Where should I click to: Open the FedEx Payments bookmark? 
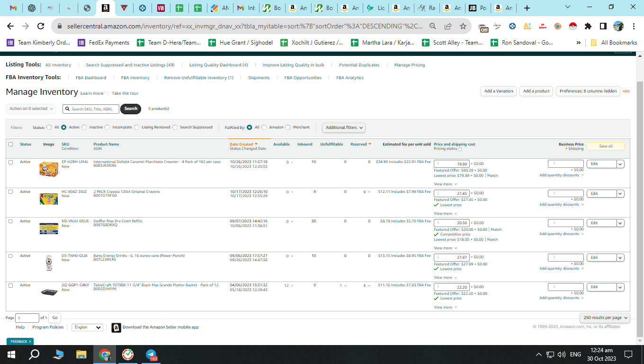(104, 43)
